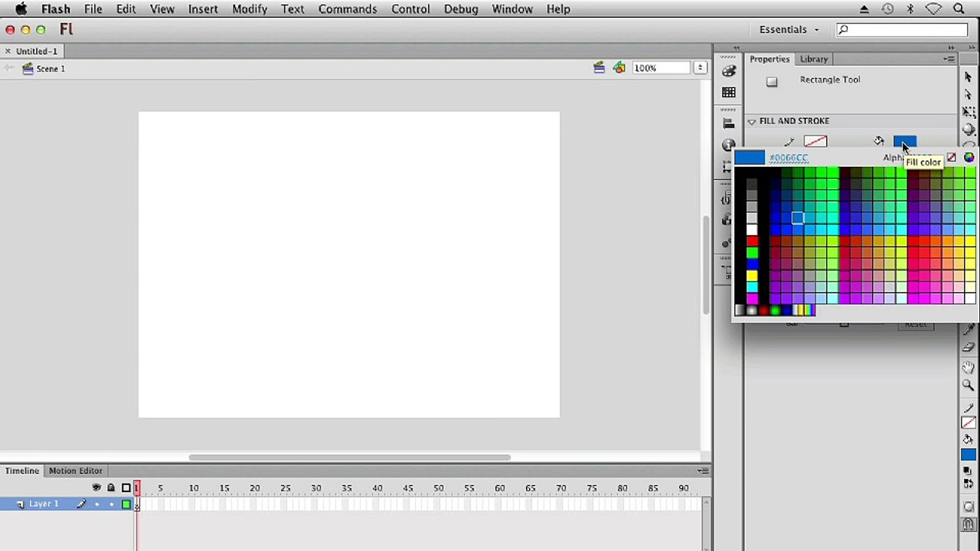
Task: Select Layer 1 name in timeline
Action: [44, 504]
